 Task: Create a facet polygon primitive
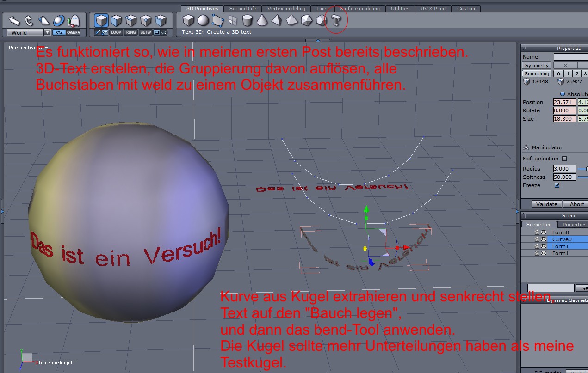[217, 20]
